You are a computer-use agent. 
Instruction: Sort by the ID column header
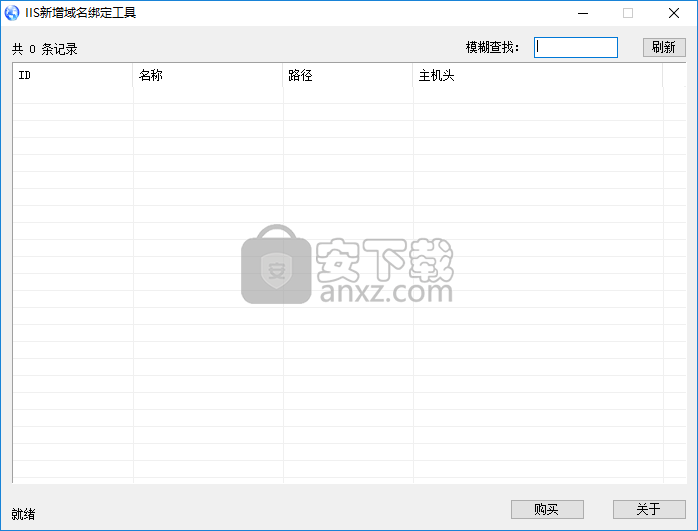[x=73, y=75]
